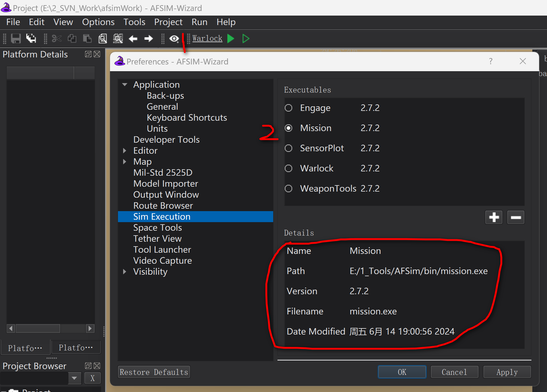Collapse the Application tree node
The width and height of the screenshot is (547, 392).
125,85
